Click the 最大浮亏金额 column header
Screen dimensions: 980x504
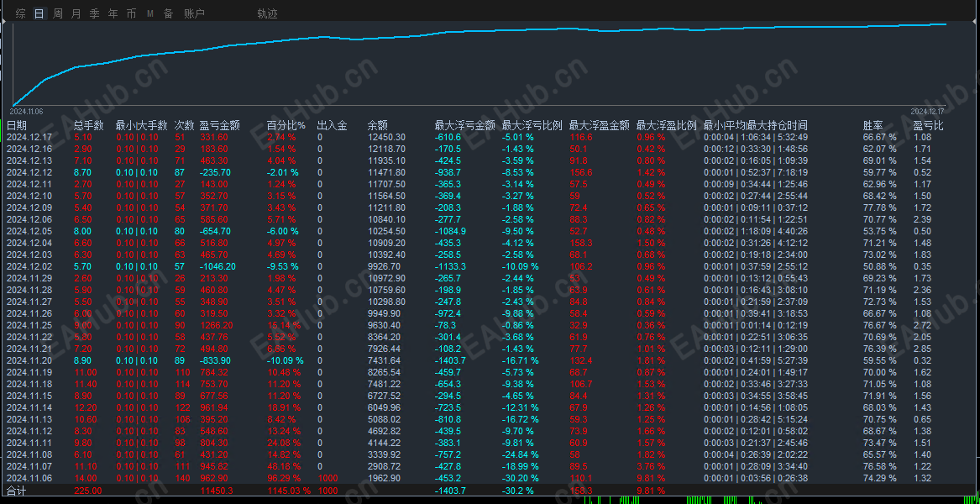coord(465,126)
